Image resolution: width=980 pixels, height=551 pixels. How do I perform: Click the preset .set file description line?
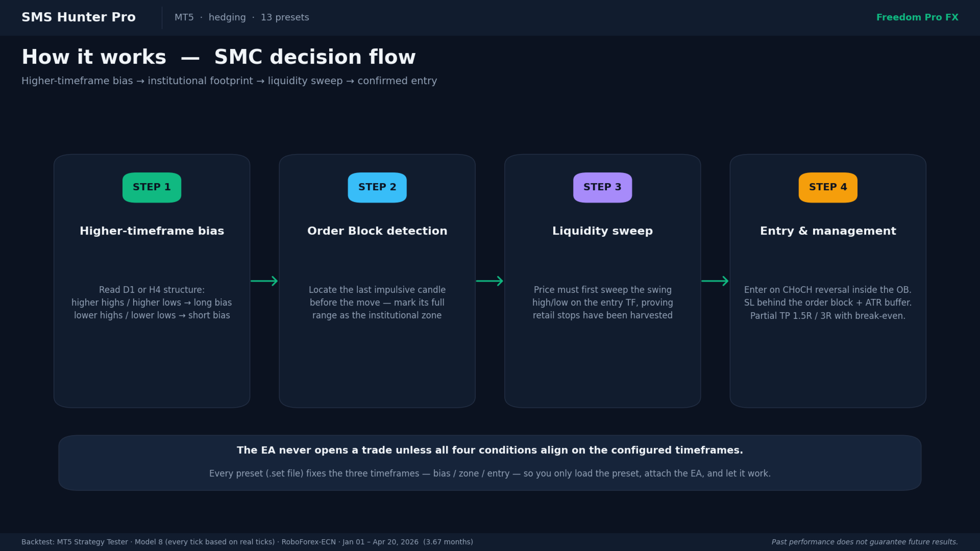click(x=490, y=473)
